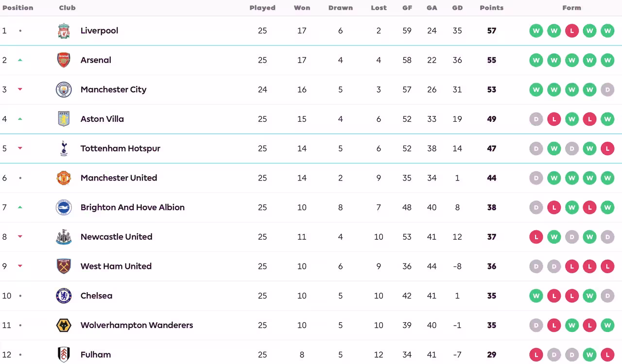Open the Brighton And Hove Albion club link
Image resolution: width=622 pixels, height=364 pixels.
coord(133,207)
